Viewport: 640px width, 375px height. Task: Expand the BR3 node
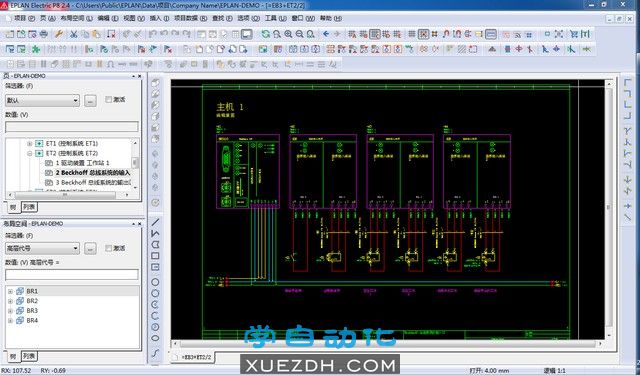pyautogui.click(x=10, y=311)
